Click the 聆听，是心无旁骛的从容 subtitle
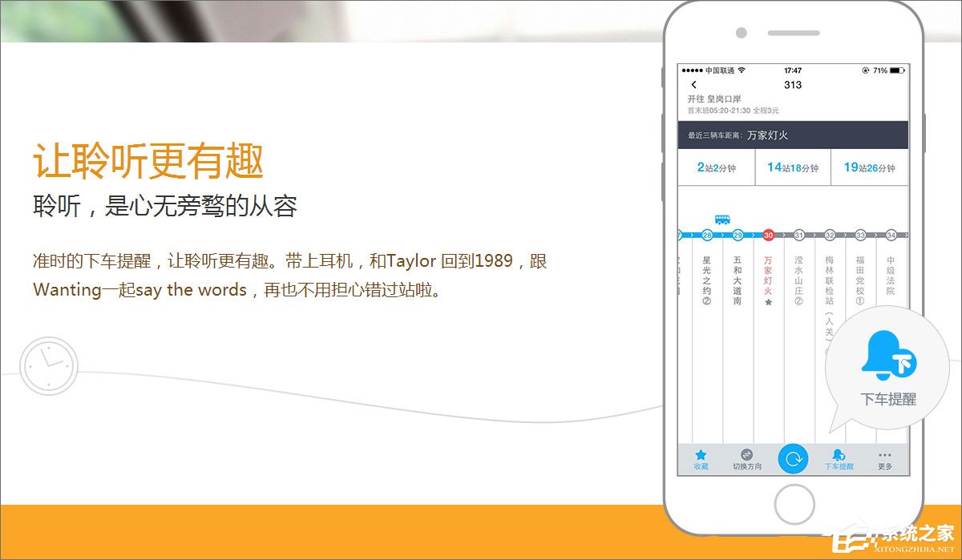The image size is (962, 560). [165, 206]
